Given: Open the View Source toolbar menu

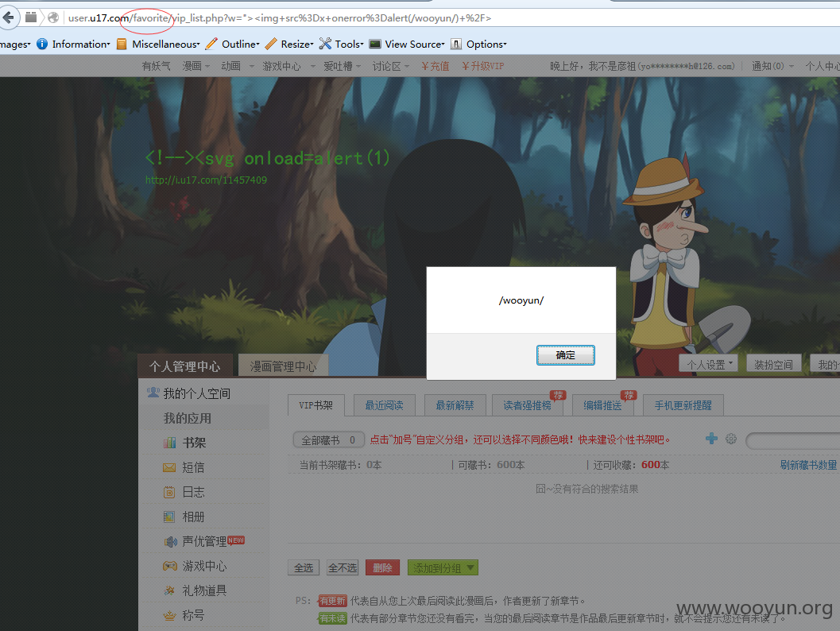Looking at the screenshot, I should click(x=408, y=44).
